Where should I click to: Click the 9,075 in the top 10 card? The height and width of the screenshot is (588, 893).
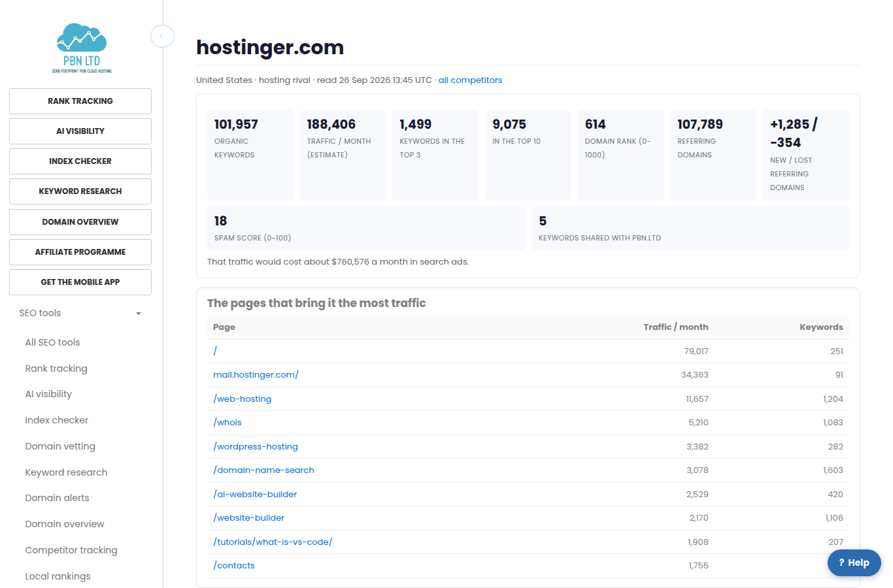pyautogui.click(x=528, y=155)
